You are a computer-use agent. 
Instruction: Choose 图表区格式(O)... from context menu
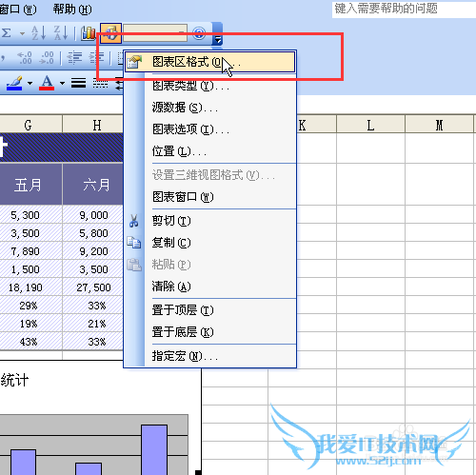(x=209, y=62)
